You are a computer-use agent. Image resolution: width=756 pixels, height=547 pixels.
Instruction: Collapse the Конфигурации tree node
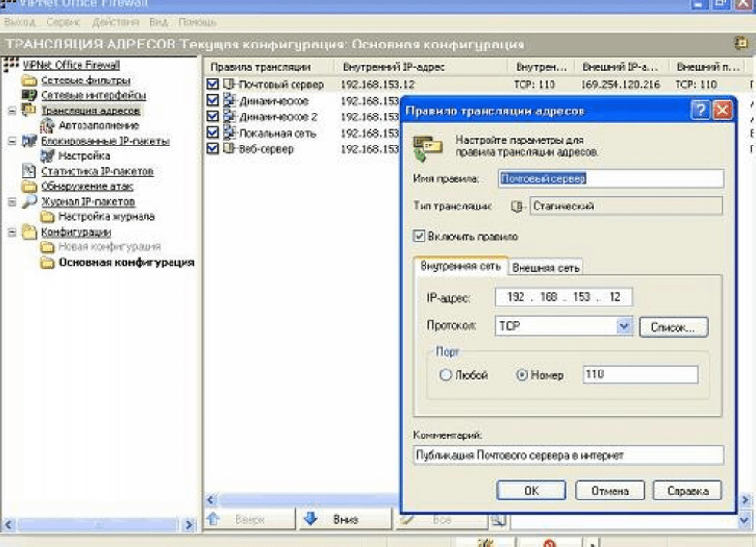click(x=12, y=232)
